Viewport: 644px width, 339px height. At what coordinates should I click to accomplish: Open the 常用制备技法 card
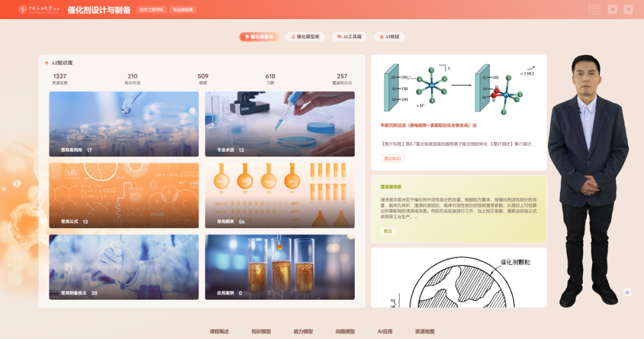(123, 267)
